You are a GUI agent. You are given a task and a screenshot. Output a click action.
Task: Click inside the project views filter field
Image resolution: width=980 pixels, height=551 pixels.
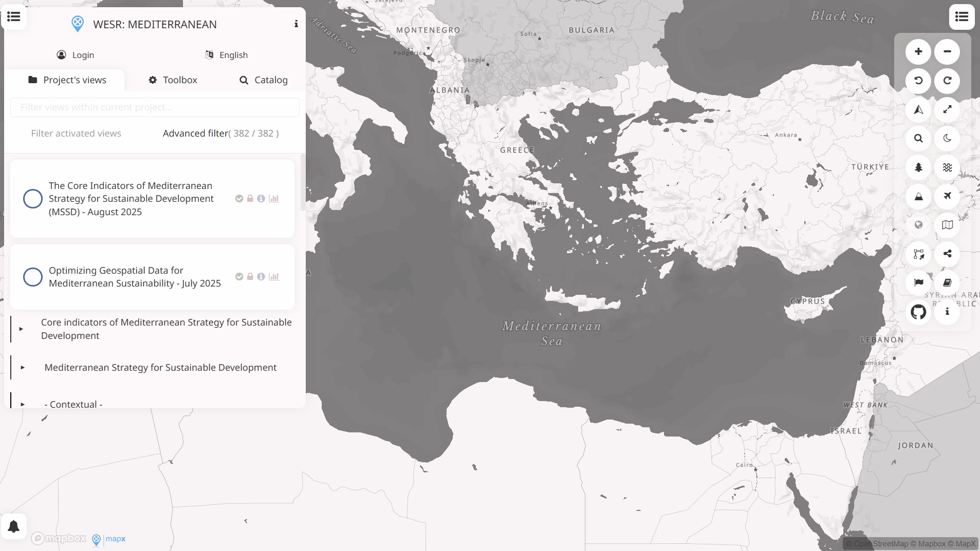[154, 107]
